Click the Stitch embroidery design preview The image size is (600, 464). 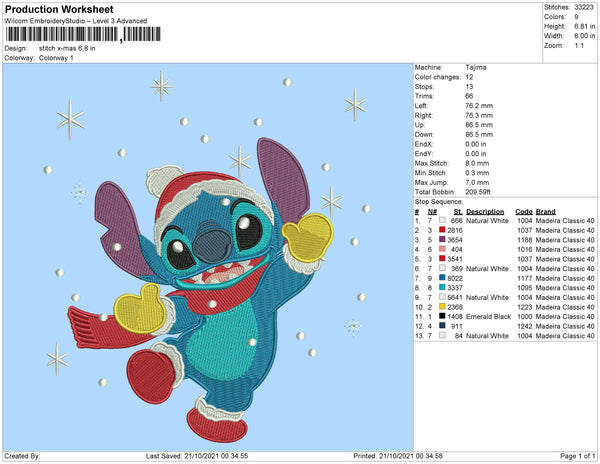click(x=208, y=257)
